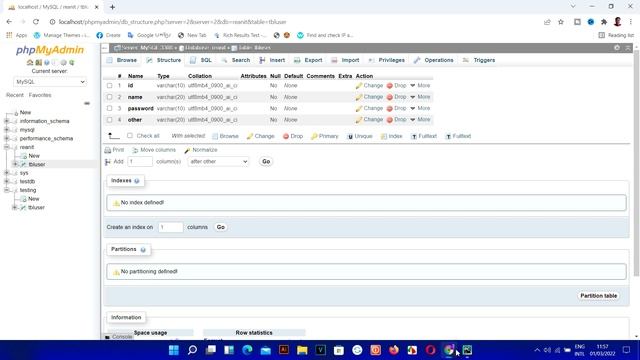Collapse the testing database node
This screenshot has width=640, height=360.
tap(7, 190)
